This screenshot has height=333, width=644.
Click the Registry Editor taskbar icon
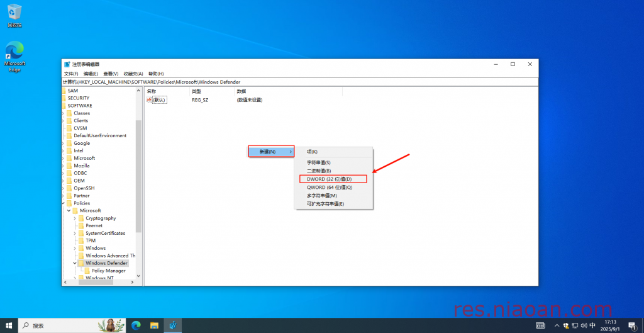pos(173,325)
